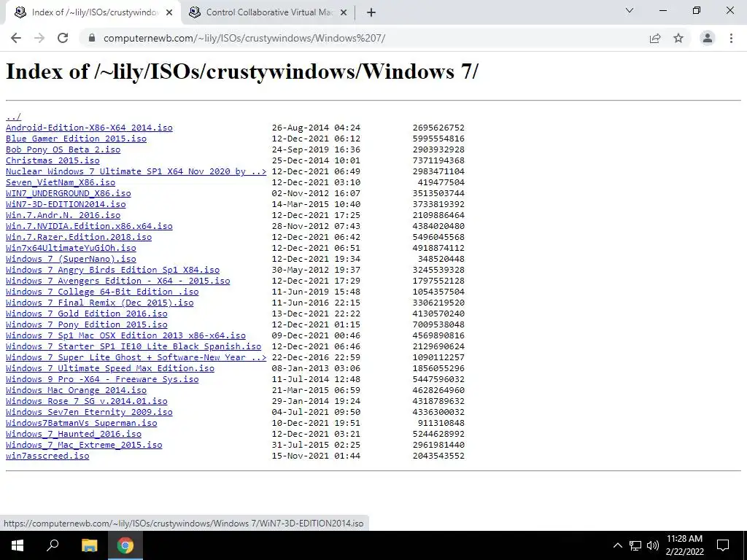This screenshot has height=560, width=747.
Task: Click Windows 7 Gold Edition 2016.iso
Action: 87,314
